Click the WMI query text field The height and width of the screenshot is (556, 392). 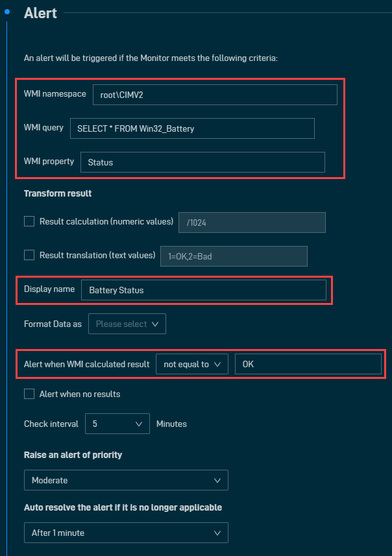point(192,128)
